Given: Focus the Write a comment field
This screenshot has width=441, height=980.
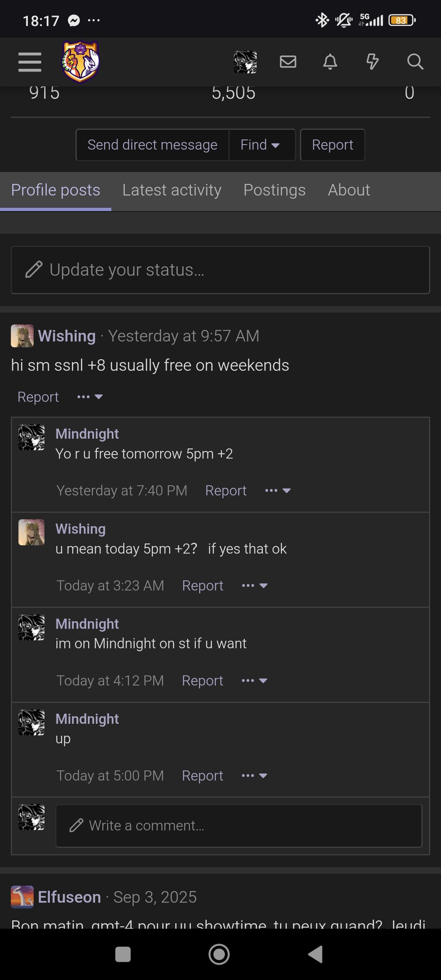Looking at the screenshot, I should coord(239,826).
